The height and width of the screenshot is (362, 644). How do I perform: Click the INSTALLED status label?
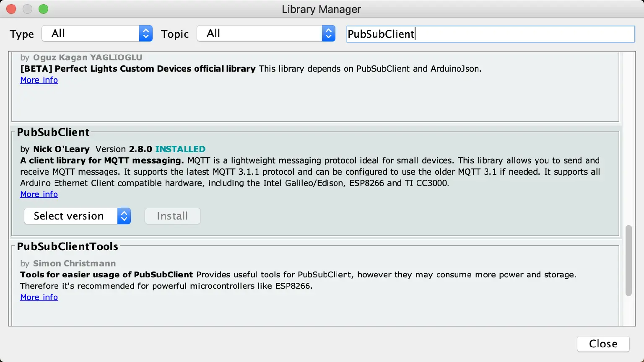pyautogui.click(x=180, y=149)
